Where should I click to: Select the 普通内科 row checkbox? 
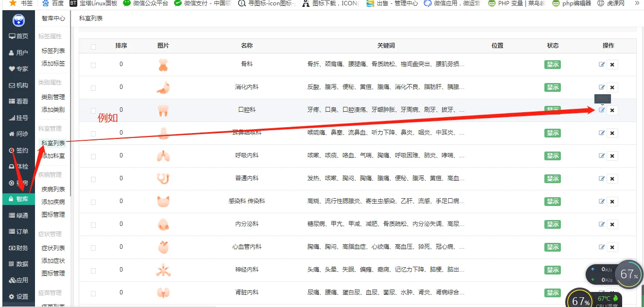(x=93, y=179)
